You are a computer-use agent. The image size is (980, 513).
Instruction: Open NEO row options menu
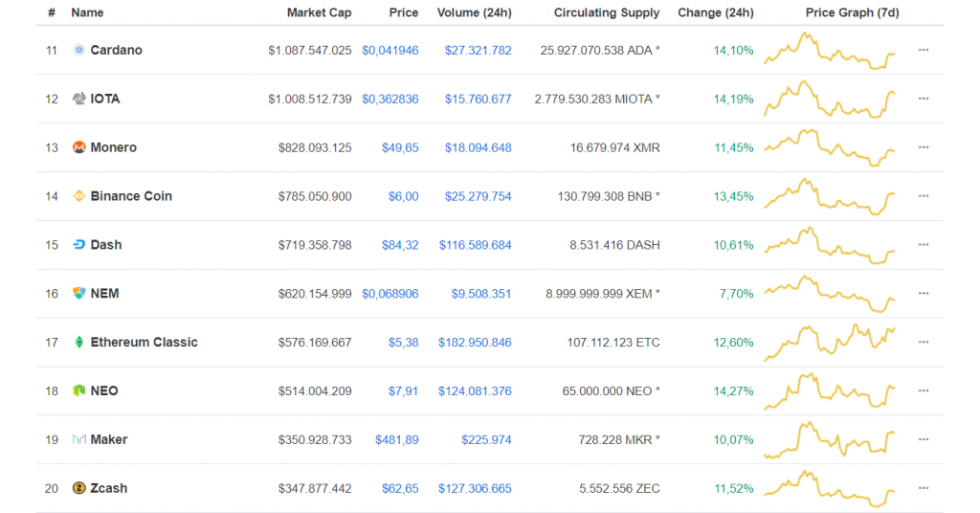(x=924, y=391)
